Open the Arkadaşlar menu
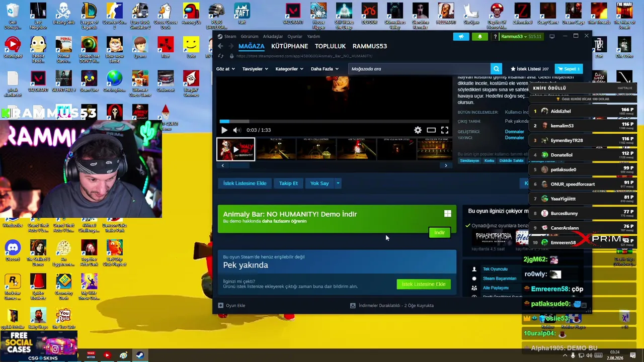This screenshot has height=362, width=644. click(x=273, y=36)
